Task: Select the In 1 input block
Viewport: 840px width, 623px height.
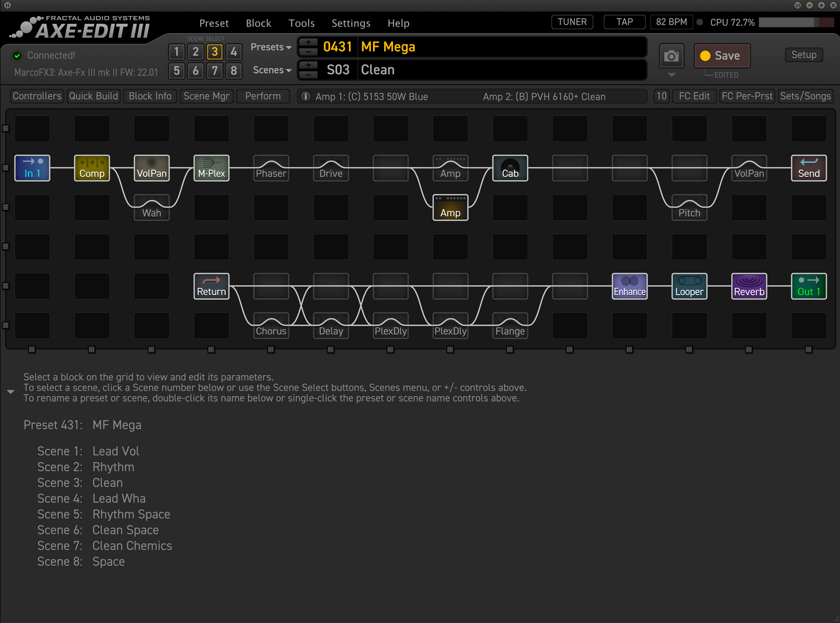Action: pos(32,168)
